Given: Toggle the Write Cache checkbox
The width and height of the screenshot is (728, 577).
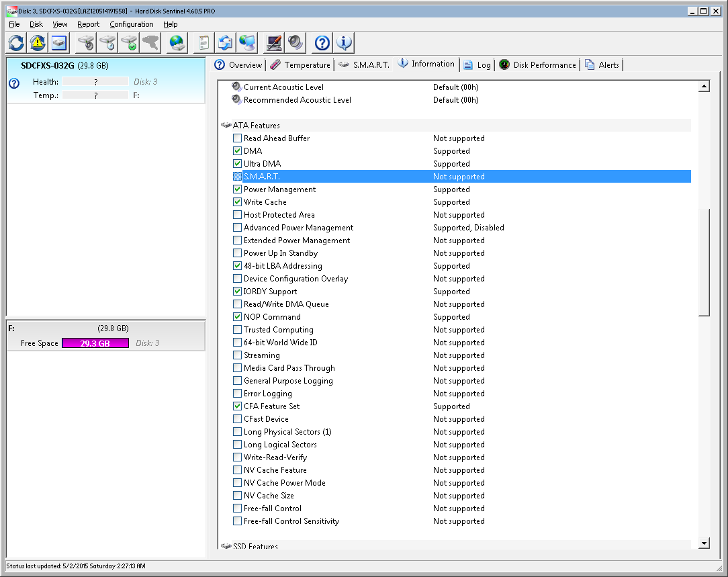Looking at the screenshot, I should click(x=237, y=202).
